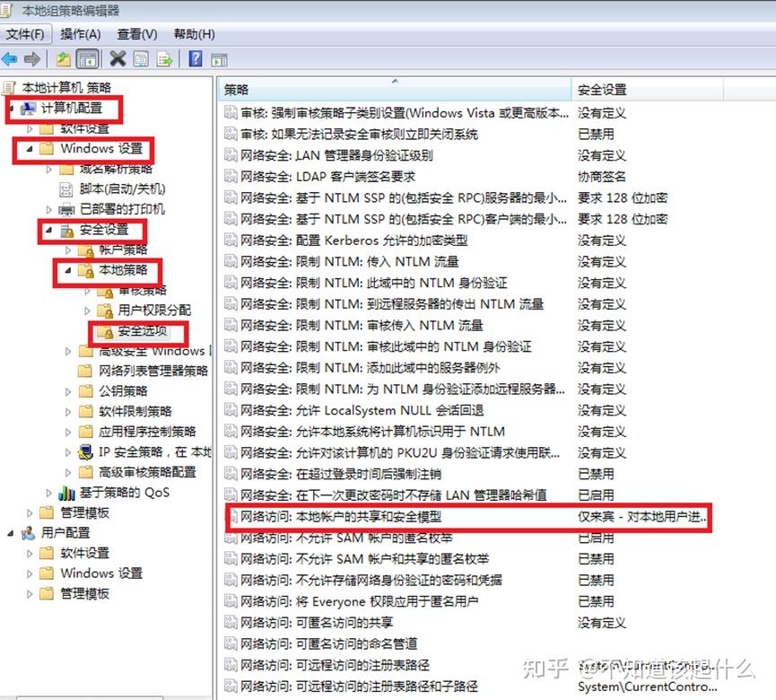This screenshot has height=700, width=776.
Task: Select policy 网络安全: LDAP 客户端签名要求
Action: point(327,177)
